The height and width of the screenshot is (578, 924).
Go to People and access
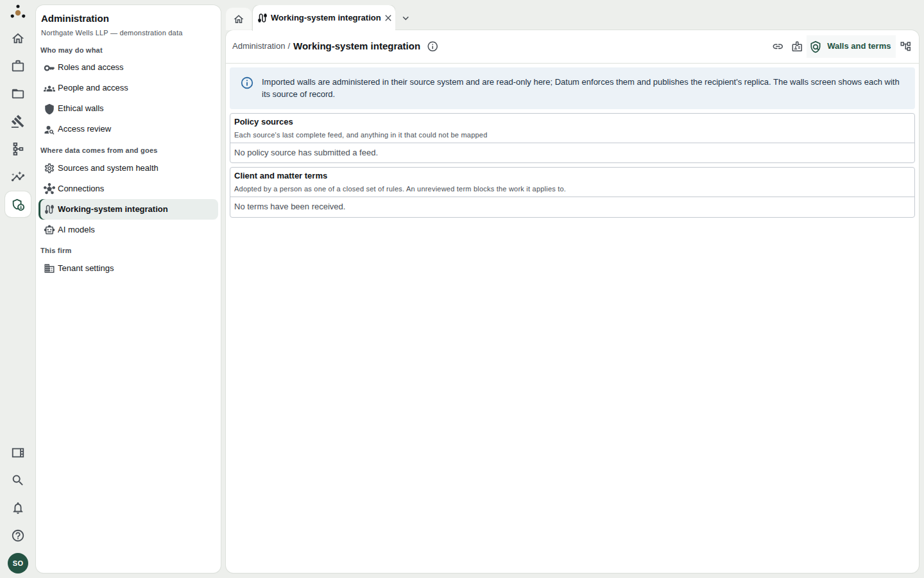click(128, 88)
